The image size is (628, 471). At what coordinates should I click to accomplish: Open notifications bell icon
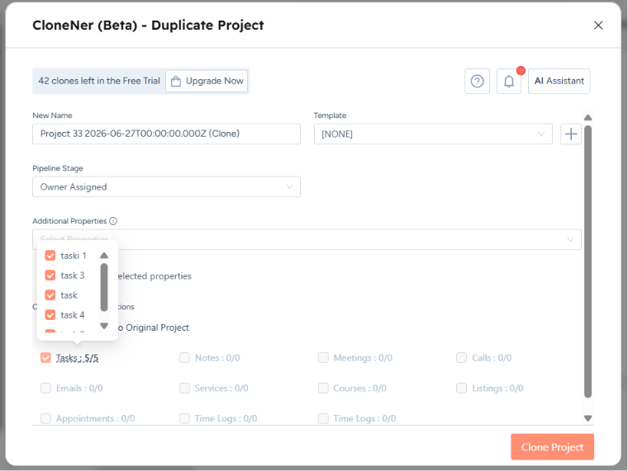click(x=509, y=81)
